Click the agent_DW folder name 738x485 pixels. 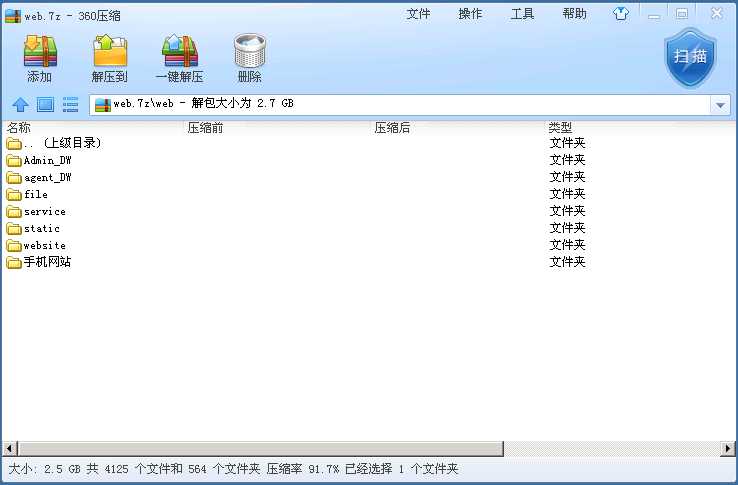(x=48, y=178)
